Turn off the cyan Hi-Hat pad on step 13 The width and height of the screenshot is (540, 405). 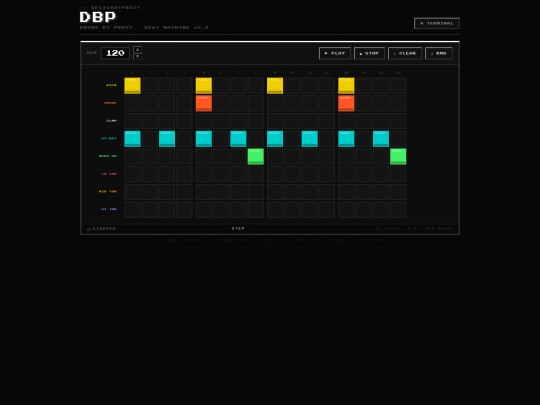[346, 139]
